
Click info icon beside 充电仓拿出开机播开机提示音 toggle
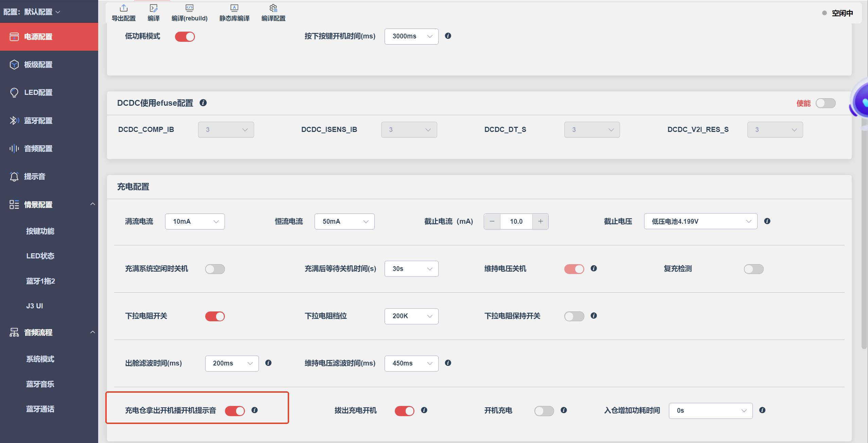coord(254,410)
